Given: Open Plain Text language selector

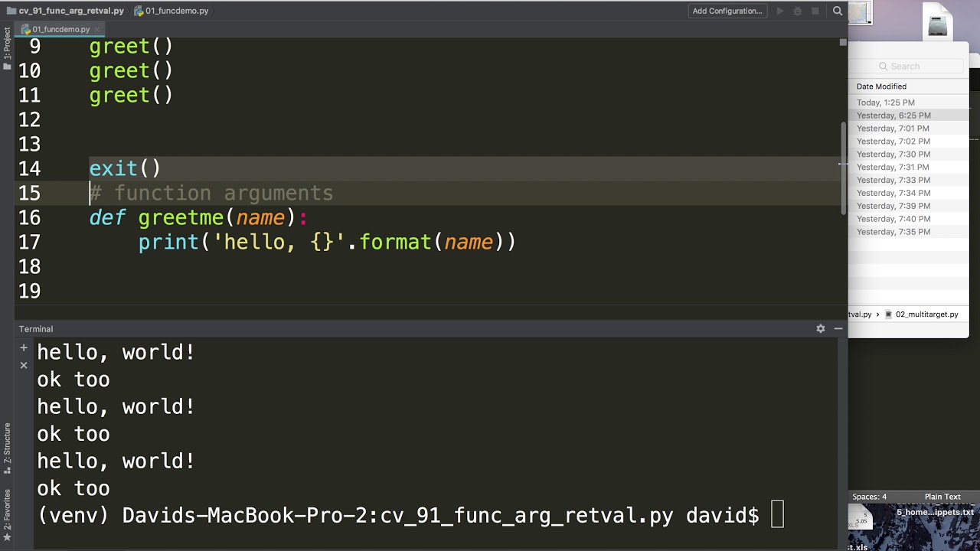Looking at the screenshot, I should pos(942,497).
